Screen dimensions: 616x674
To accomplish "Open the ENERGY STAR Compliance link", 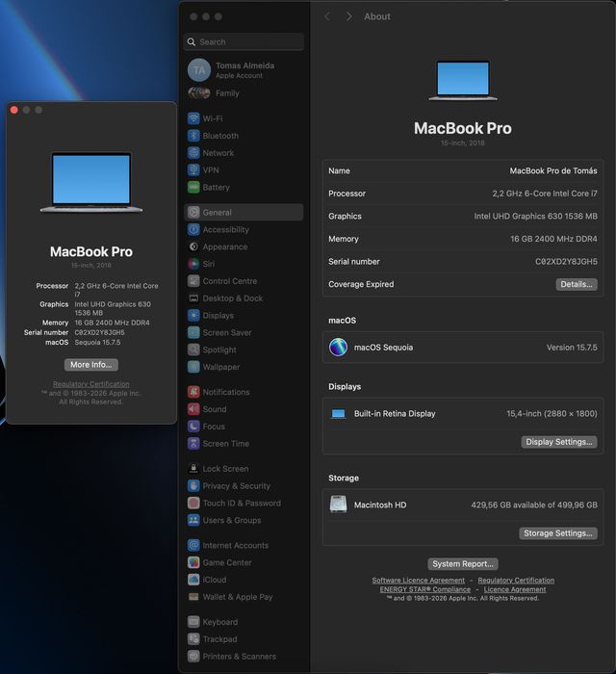I will tap(424, 589).
